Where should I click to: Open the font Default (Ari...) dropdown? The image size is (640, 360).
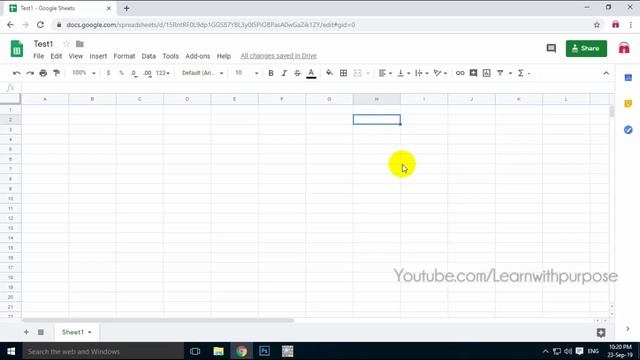point(202,73)
